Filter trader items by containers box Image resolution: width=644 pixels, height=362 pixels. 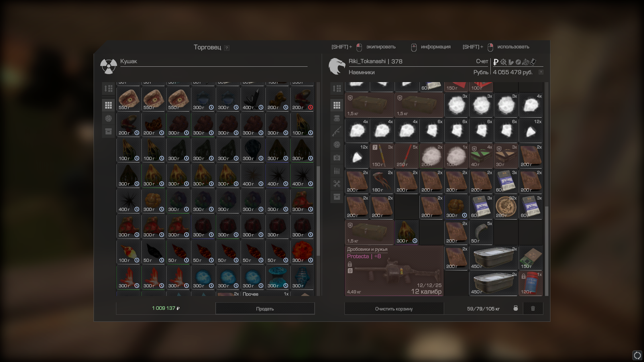[x=108, y=131]
